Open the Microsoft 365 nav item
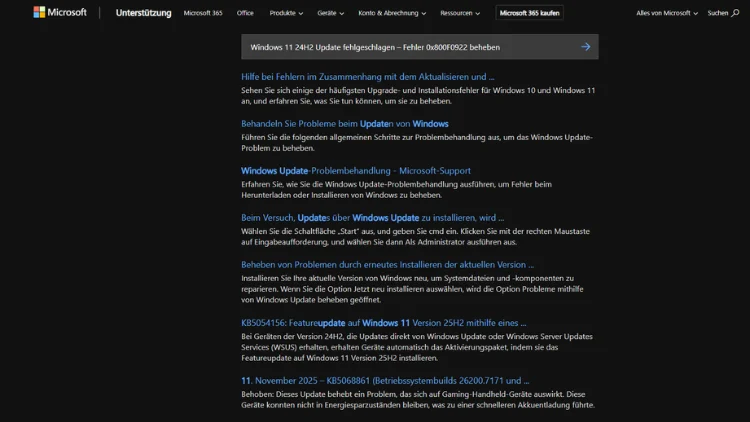The height and width of the screenshot is (422, 750). (203, 13)
